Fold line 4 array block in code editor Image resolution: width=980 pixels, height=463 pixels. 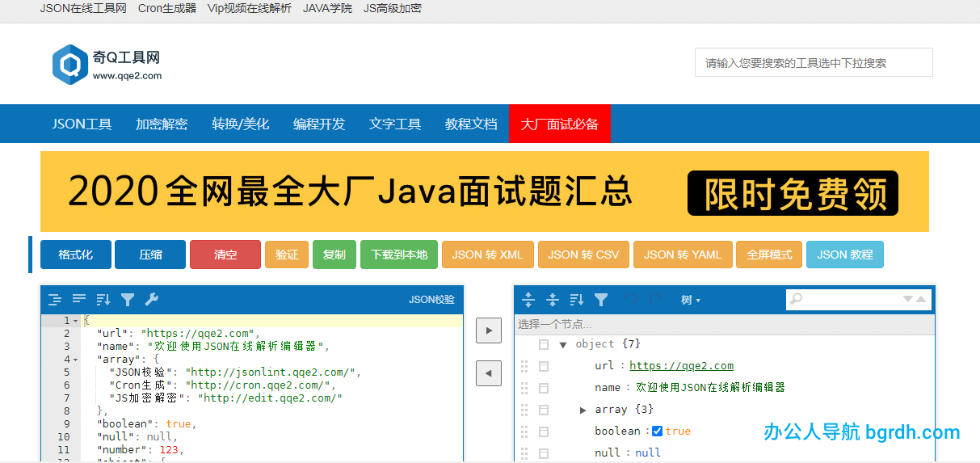point(76,360)
